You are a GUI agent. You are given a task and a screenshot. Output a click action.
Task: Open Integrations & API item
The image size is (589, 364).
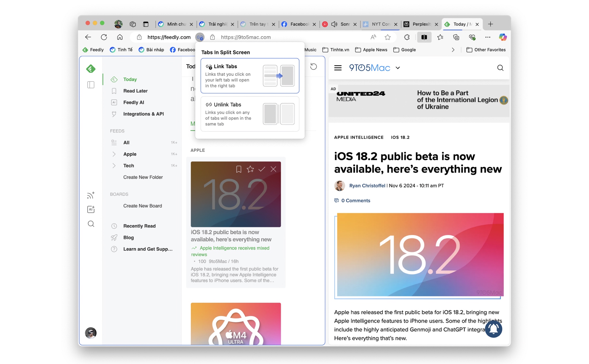tap(144, 114)
